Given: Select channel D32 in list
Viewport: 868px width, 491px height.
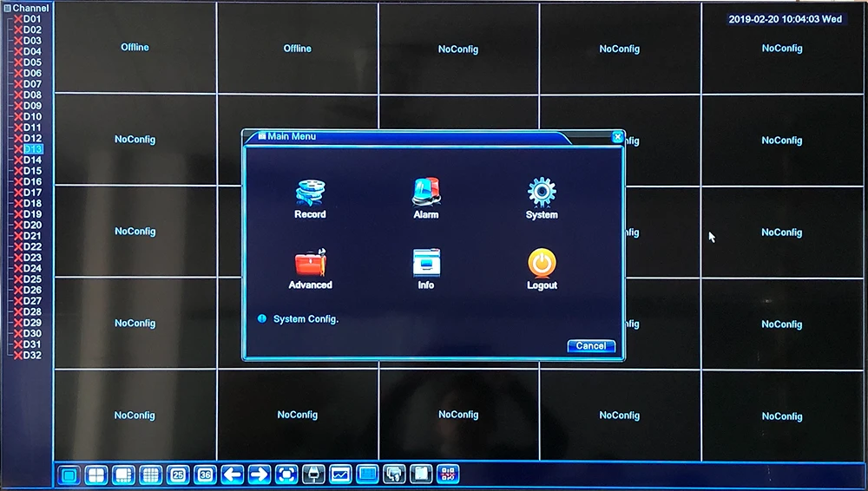Looking at the screenshot, I should pyautogui.click(x=32, y=356).
